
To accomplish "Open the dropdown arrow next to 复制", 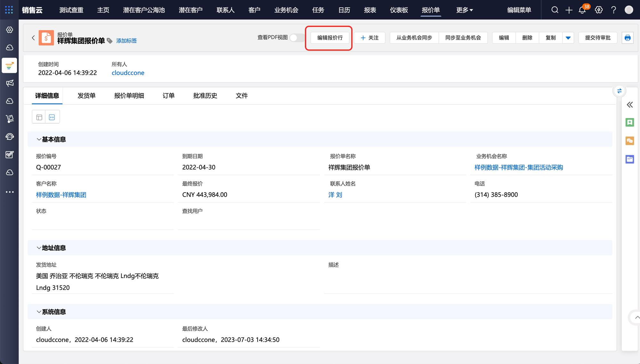I will point(568,38).
